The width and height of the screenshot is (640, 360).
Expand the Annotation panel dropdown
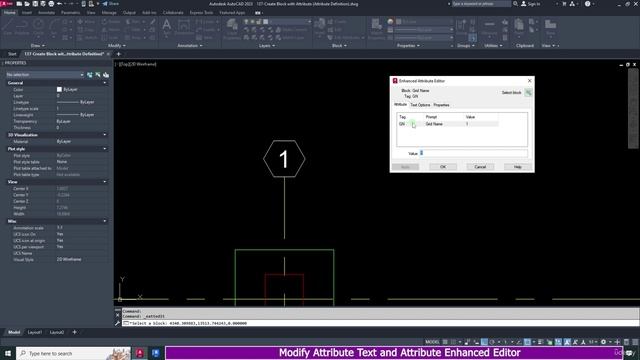[190, 46]
